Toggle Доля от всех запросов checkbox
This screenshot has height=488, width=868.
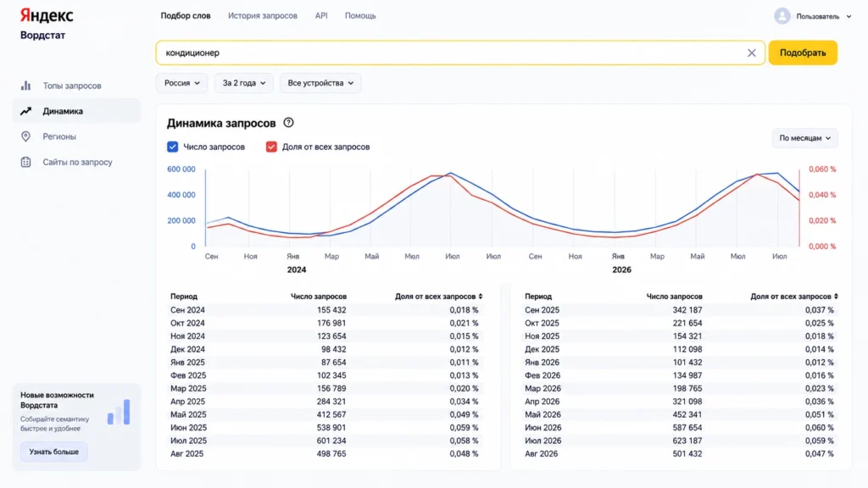[271, 147]
